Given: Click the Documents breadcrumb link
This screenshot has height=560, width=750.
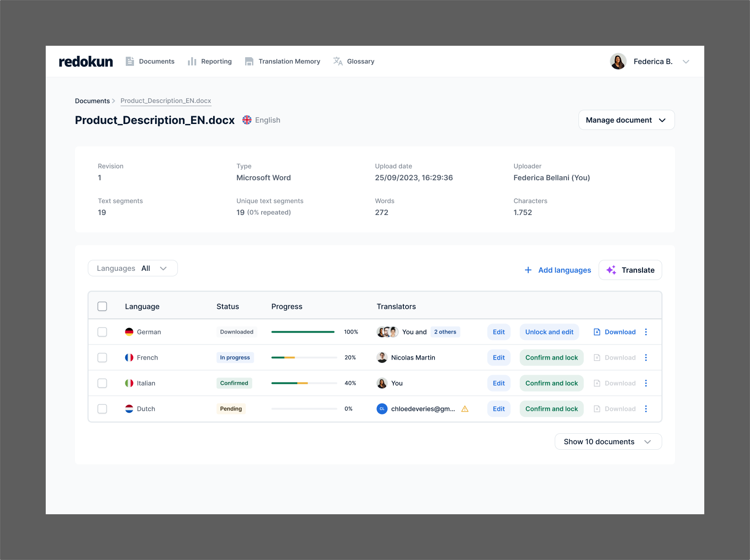Looking at the screenshot, I should 92,101.
